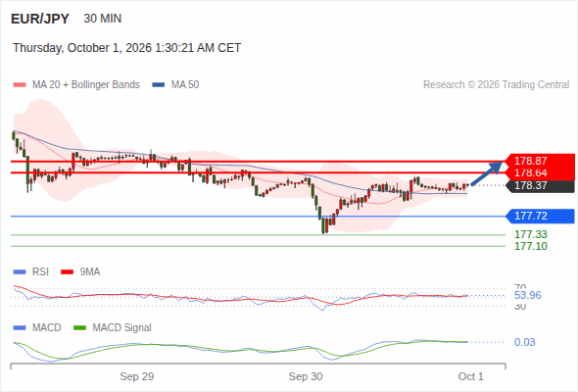Image resolution: width=578 pixels, height=392 pixels.
Task: Click the MACD Signal legend color swatch
Action: pyautogui.click(x=79, y=328)
